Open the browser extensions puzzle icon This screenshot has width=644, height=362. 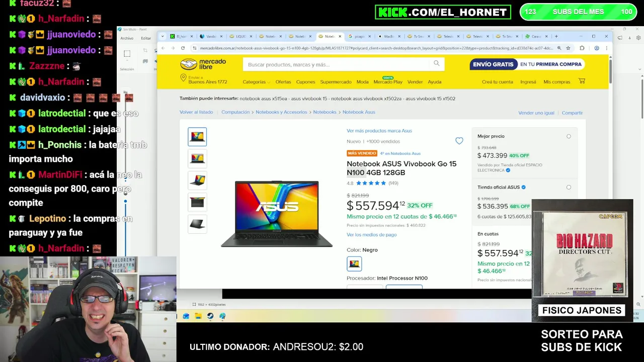pos(582,48)
